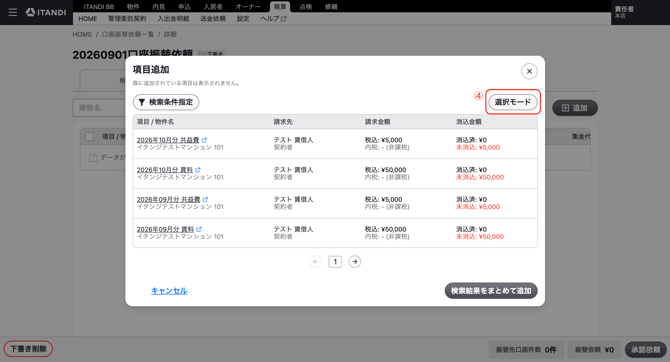Screen dimensions: 670x362
Task: Open HOME in the submenu
Action: tap(88, 18)
